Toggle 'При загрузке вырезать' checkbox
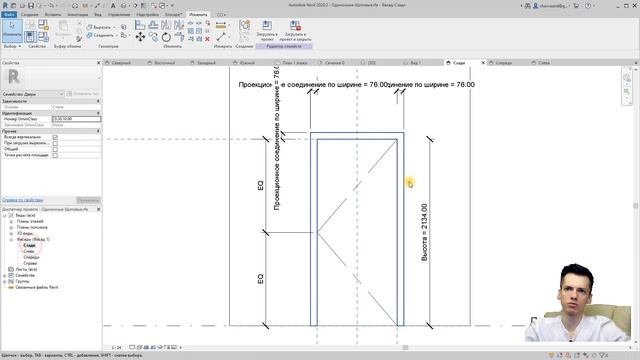The height and width of the screenshot is (360, 640). [x=55, y=143]
